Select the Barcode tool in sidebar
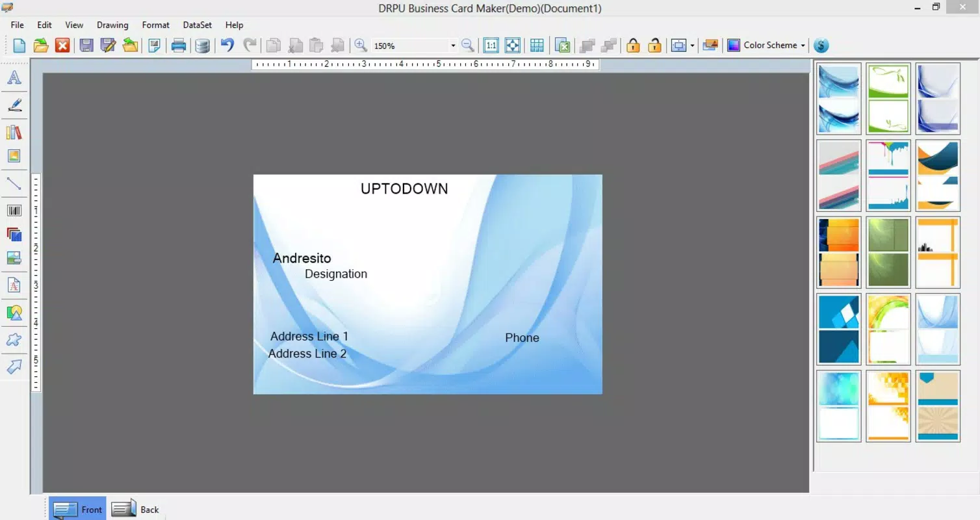 click(14, 211)
